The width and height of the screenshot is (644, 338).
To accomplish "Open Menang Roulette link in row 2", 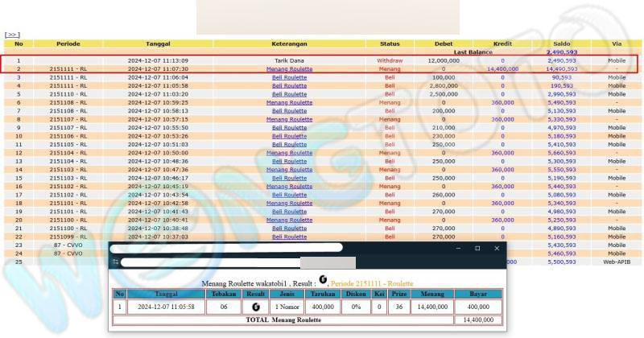I will (289, 69).
